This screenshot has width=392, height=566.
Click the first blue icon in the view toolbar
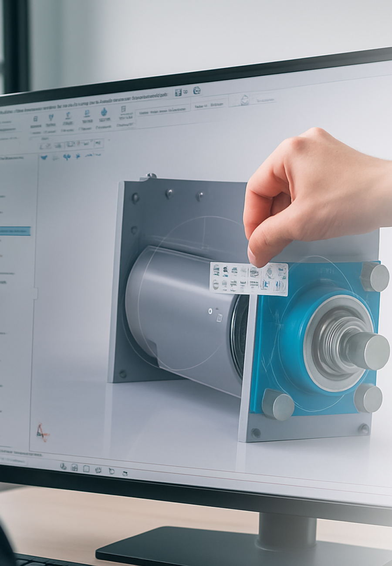click(x=44, y=158)
